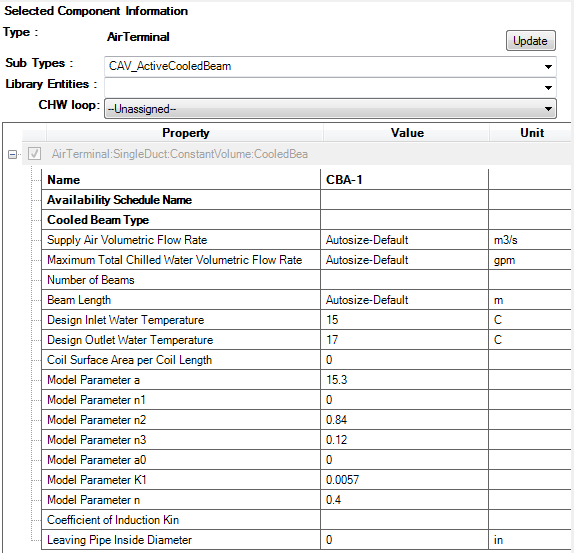This screenshot has width=574, height=553.
Task: Click the Value column header
Action: coord(406,132)
